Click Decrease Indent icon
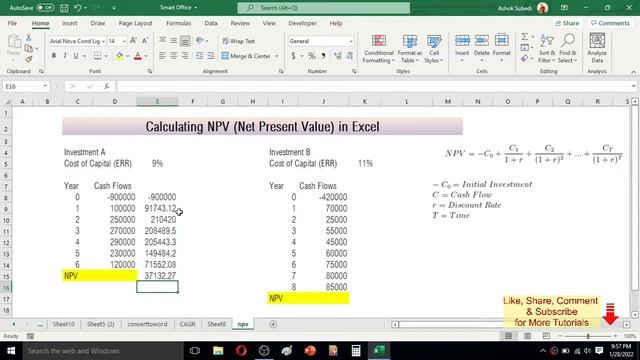Image resolution: width=640 pixels, height=360 pixels. point(199,56)
